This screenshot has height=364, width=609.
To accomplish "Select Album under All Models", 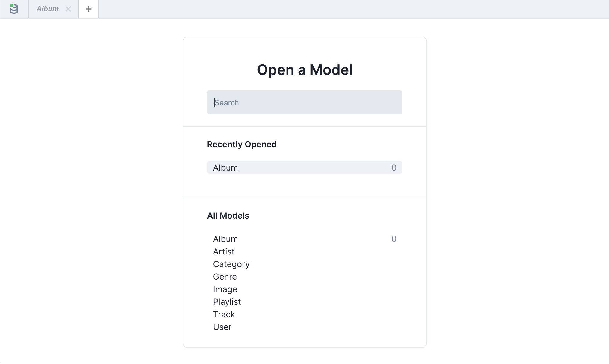I will [x=225, y=239].
